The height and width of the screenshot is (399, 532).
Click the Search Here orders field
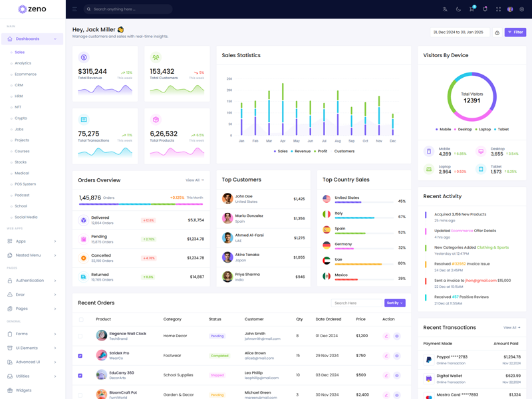click(x=356, y=303)
